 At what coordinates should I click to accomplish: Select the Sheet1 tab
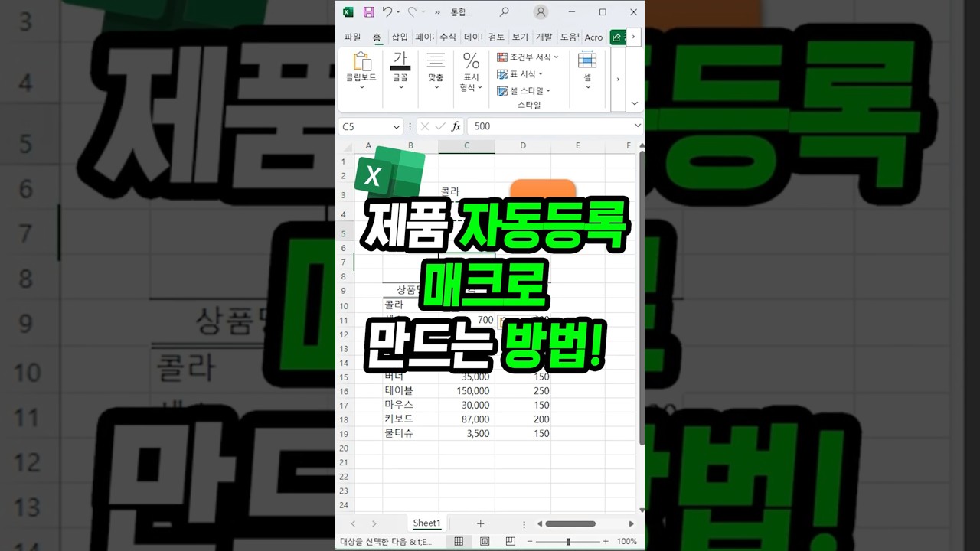pos(426,523)
